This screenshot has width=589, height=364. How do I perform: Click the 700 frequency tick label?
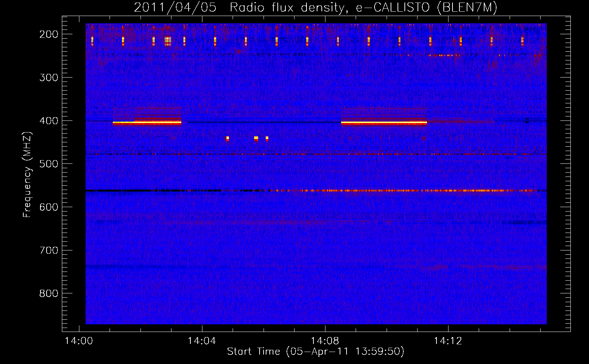49,250
